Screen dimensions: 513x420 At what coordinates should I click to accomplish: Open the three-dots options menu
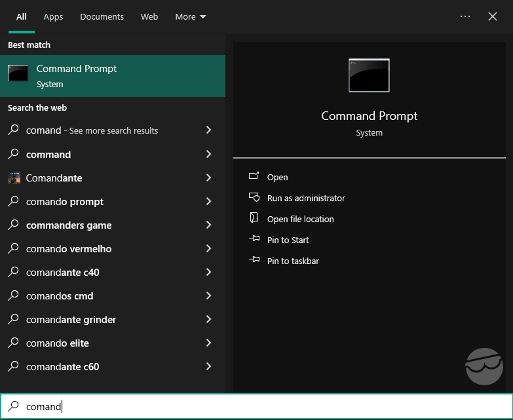coord(465,16)
